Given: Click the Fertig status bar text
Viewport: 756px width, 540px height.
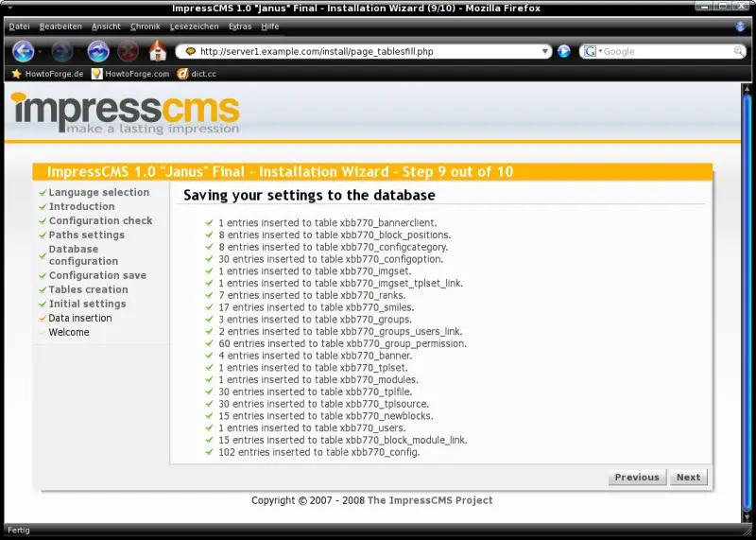Looking at the screenshot, I should coord(19,530).
